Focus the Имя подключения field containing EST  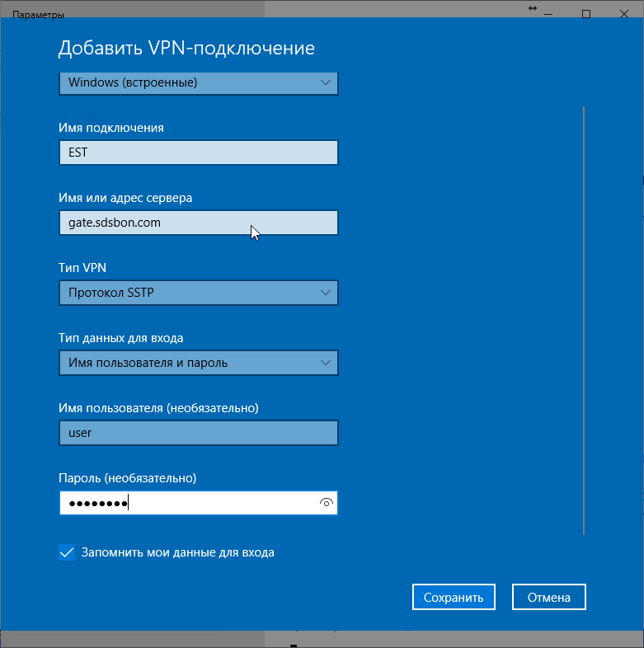(x=199, y=153)
